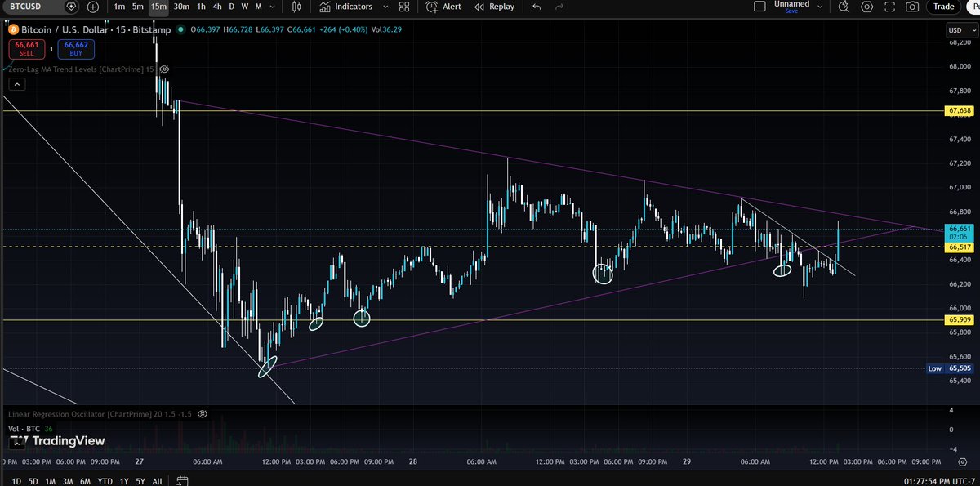Switch to the 5m timeframe
The height and width of the screenshot is (486, 980).
click(138, 7)
